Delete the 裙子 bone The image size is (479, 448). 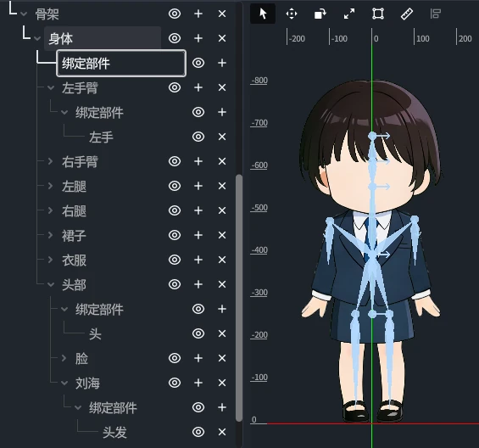point(222,235)
